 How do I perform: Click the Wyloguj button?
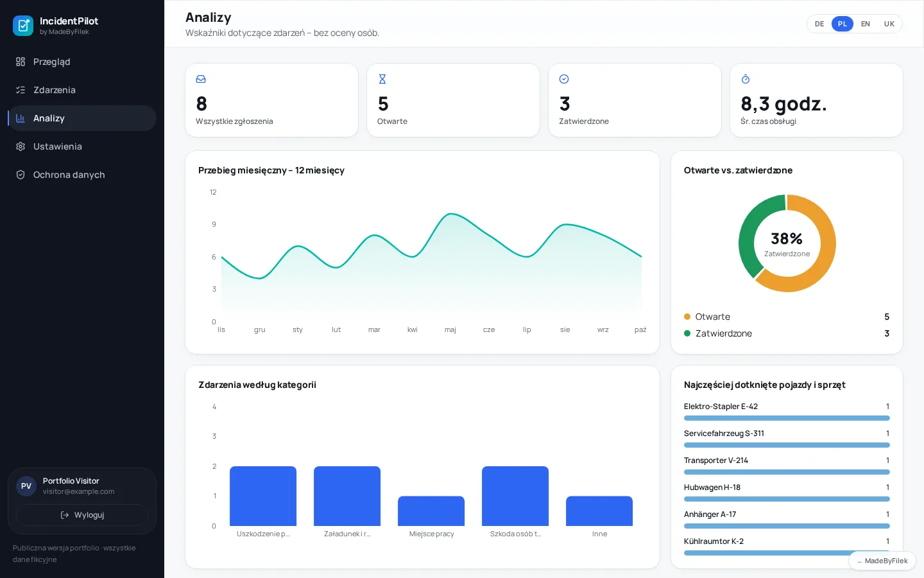[82, 515]
